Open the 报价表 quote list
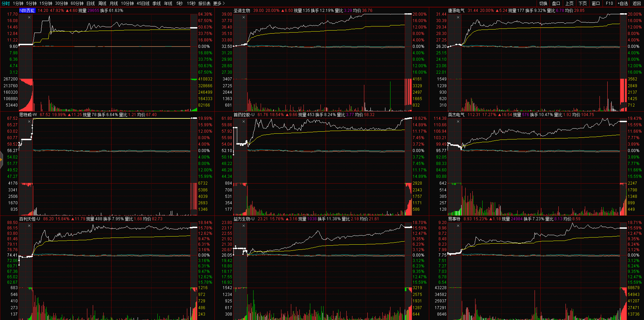 [204, 3]
